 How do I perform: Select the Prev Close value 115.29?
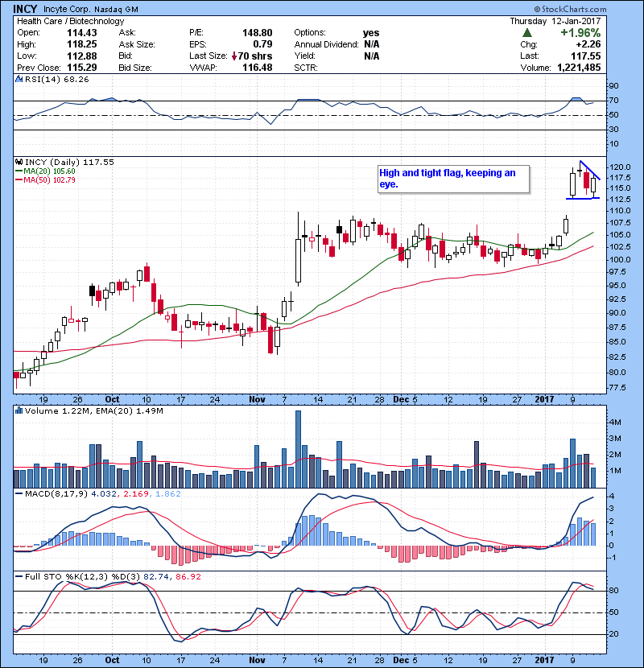[x=82, y=68]
